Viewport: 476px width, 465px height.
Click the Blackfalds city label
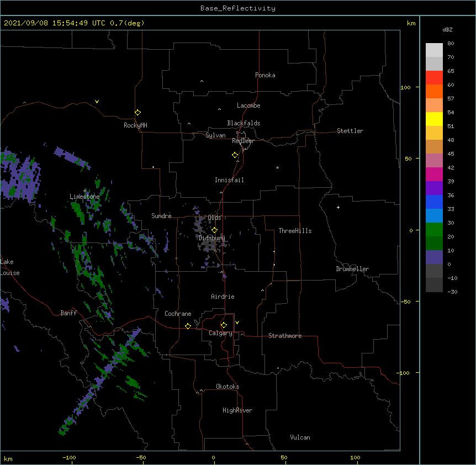pyautogui.click(x=244, y=123)
